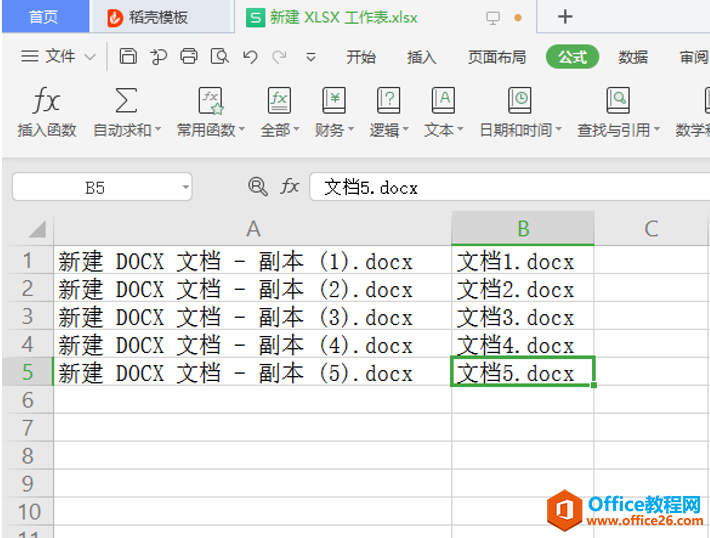This screenshot has height=538, width=710.
Task: Click the 稻壳模板 flame logo icon
Action: [x=115, y=18]
